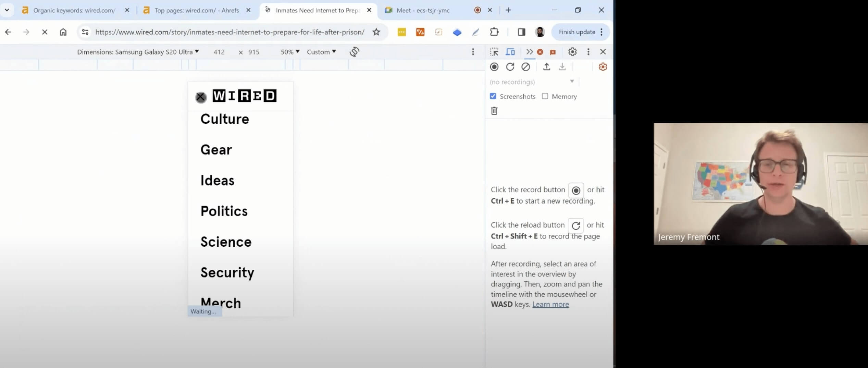Expand the 50% zoom dropdown
Screen dimensions: 868x368
click(290, 52)
